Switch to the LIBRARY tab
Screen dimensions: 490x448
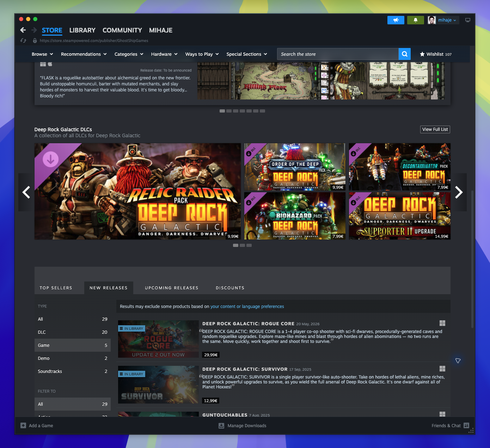(82, 30)
